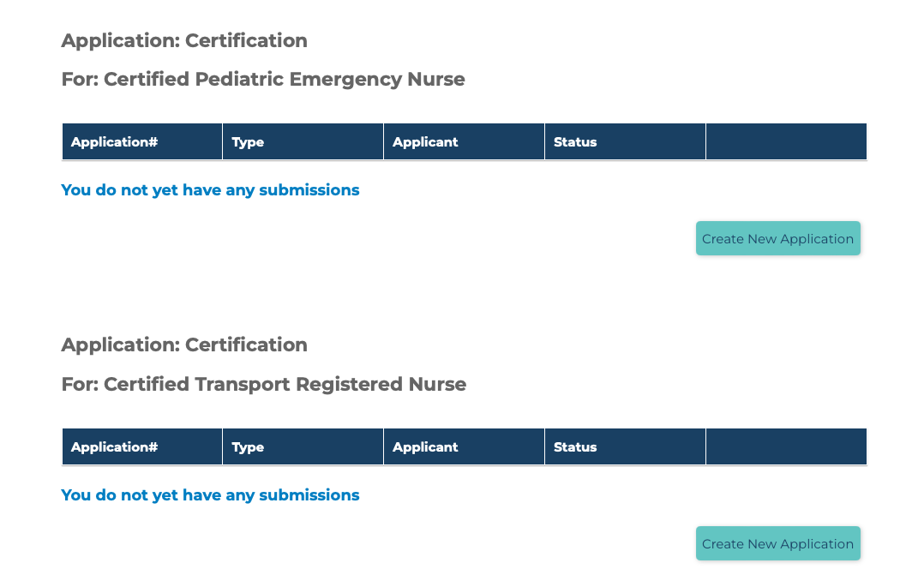This screenshot has height=575, width=924.
Task: Click "For: Certified Transport Registered Nurse" heading
Action: coord(264,385)
